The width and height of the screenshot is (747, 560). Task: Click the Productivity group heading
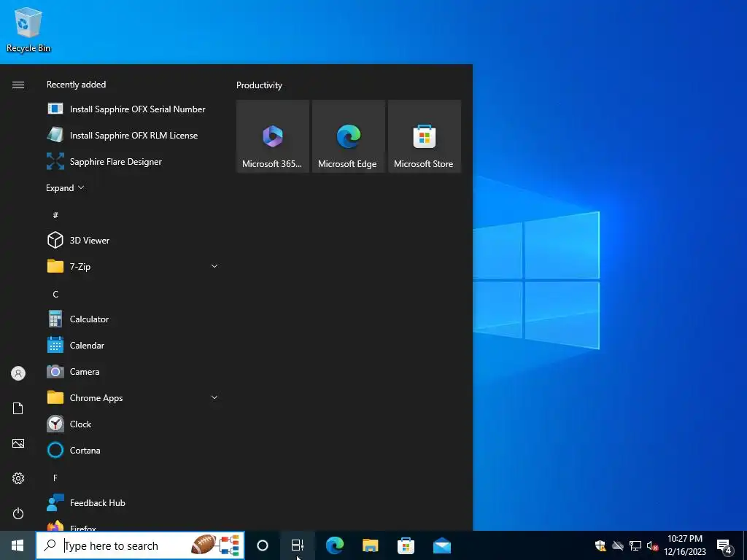tap(259, 85)
